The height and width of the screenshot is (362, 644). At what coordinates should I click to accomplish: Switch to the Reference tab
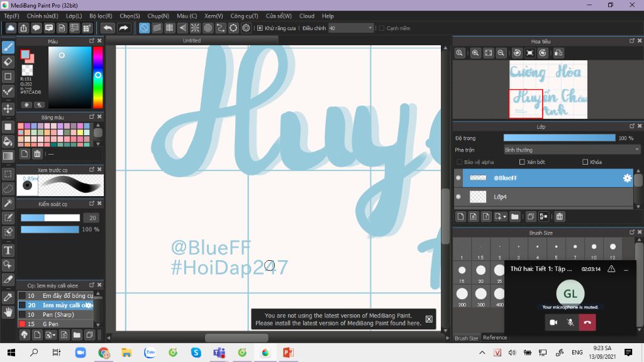click(x=495, y=337)
